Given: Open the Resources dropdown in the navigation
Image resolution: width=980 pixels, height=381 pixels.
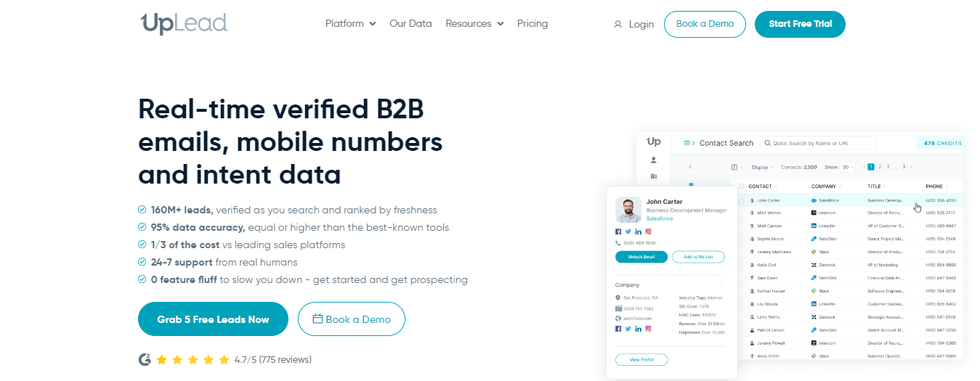Looking at the screenshot, I should coord(474,24).
